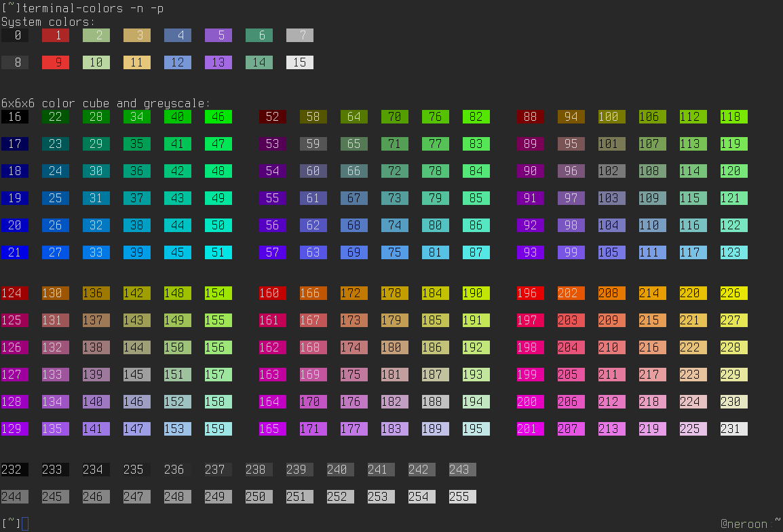This screenshot has width=783, height=532.
Task: Click the blue swatch labeled 21
Action: pyautogui.click(x=14, y=252)
